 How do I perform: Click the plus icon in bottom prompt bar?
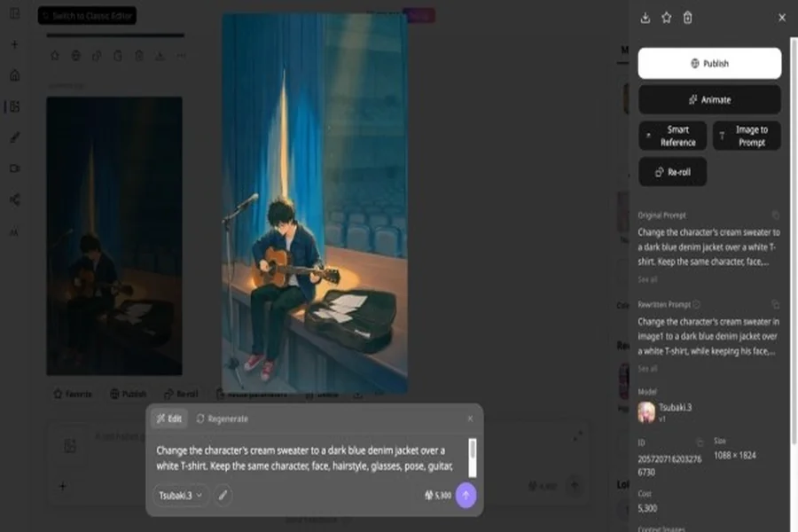click(63, 486)
